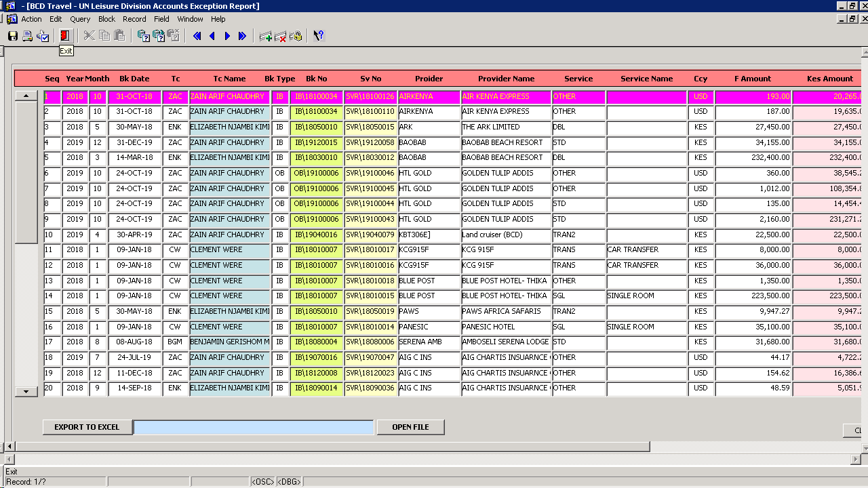
Task: Click Sv No cell SVR\19120058
Action: click(371, 142)
